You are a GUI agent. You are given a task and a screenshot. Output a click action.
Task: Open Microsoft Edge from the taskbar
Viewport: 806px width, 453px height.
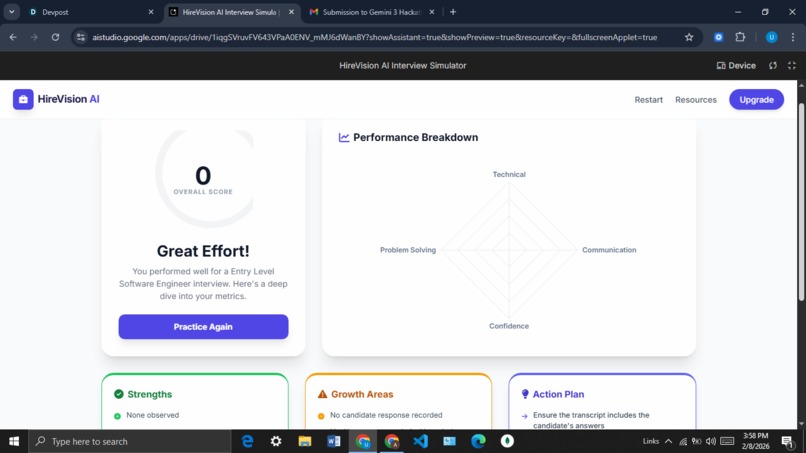pos(479,441)
